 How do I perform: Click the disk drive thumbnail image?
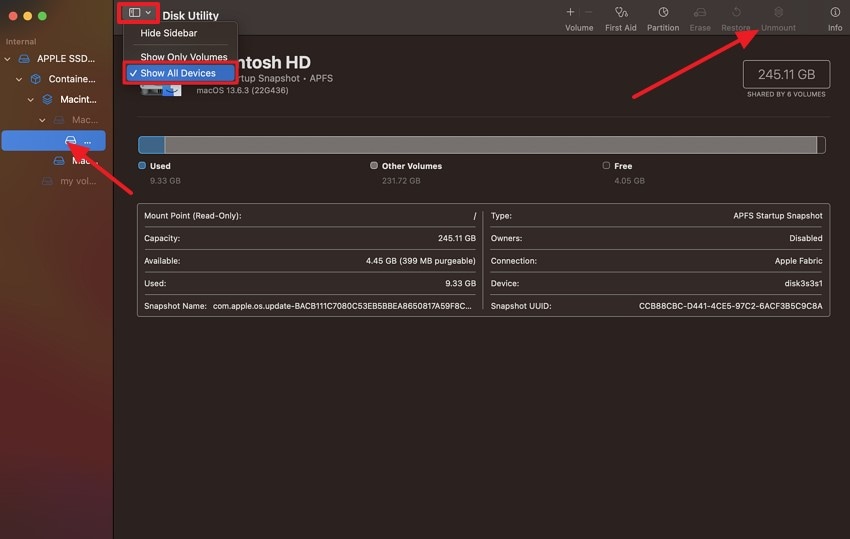pyautogui.click(x=161, y=89)
